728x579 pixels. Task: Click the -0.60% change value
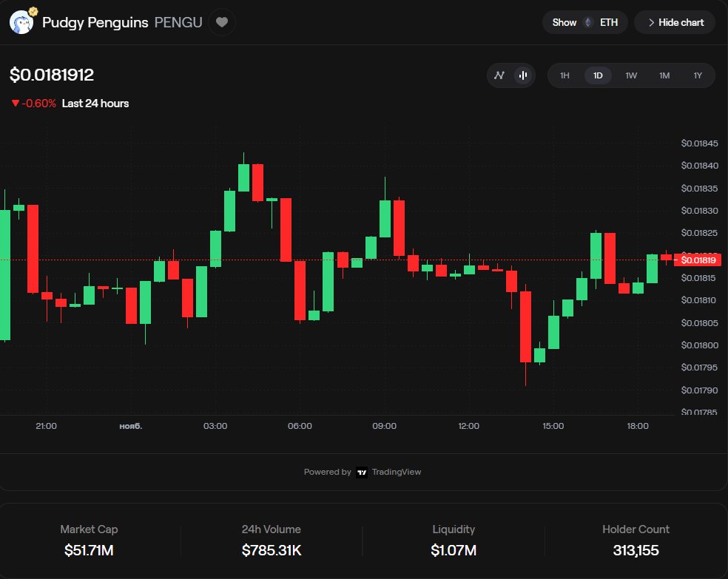point(38,104)
